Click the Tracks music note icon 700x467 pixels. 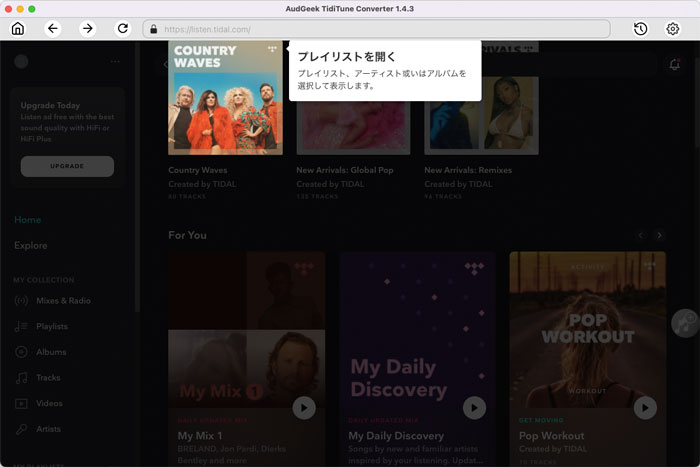tap(21, 378)
